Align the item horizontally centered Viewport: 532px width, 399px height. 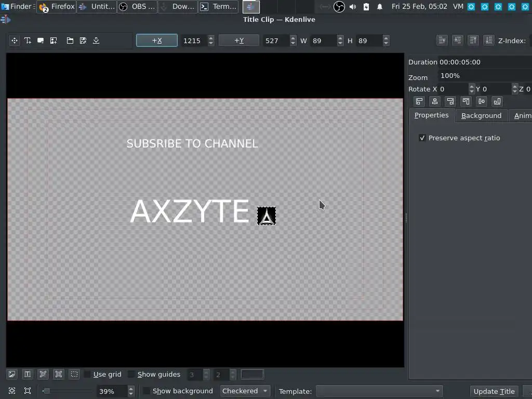[435, 101]
